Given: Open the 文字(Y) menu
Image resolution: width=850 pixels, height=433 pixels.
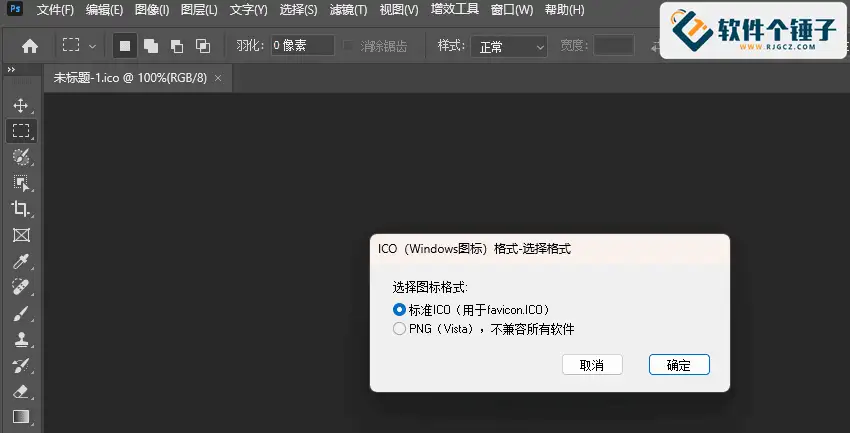Looking at the screenshot, I should click(x=248, y=10).
